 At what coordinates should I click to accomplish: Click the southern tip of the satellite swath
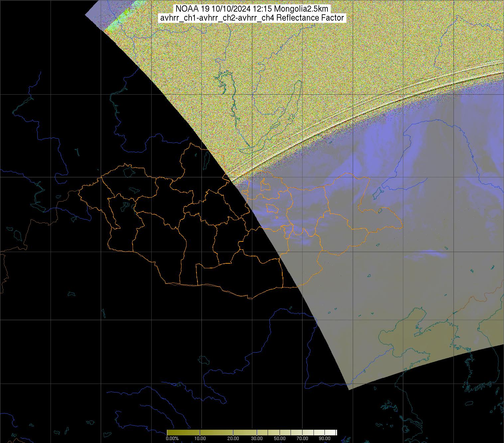click(348, 388)
